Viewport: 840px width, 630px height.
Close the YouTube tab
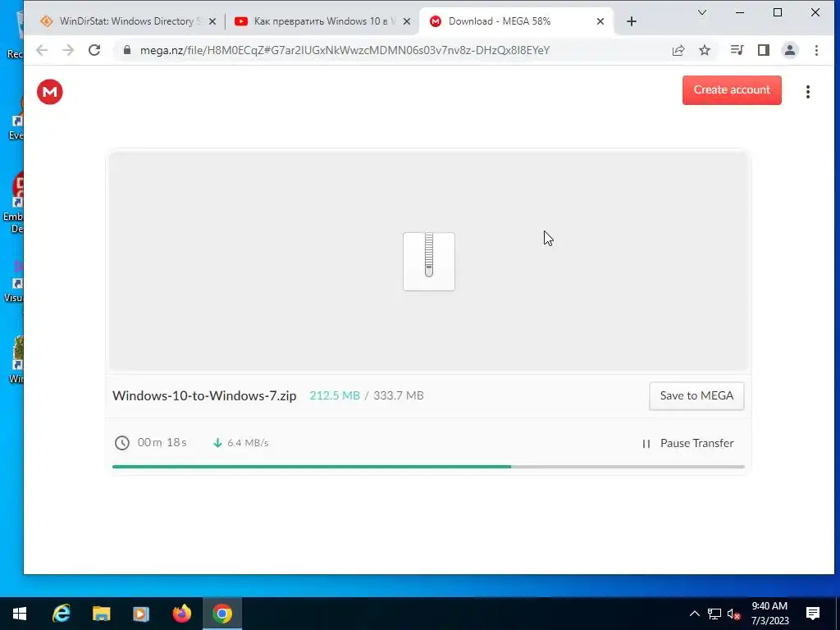click(x=407, y=21)
